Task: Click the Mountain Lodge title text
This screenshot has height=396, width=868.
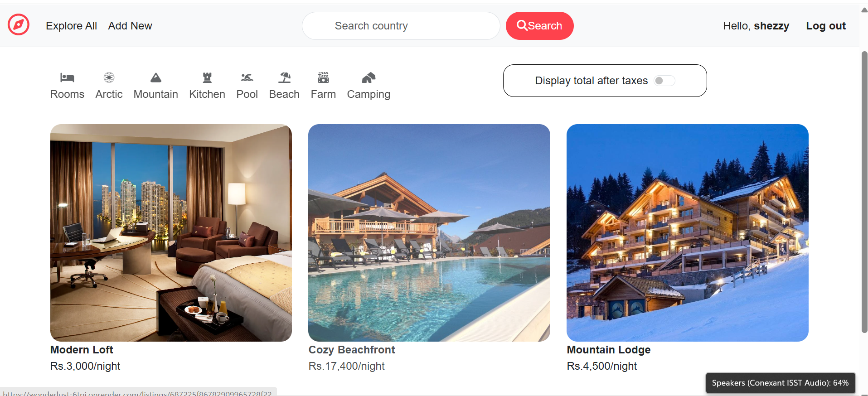Action: (x=609, y=350)
